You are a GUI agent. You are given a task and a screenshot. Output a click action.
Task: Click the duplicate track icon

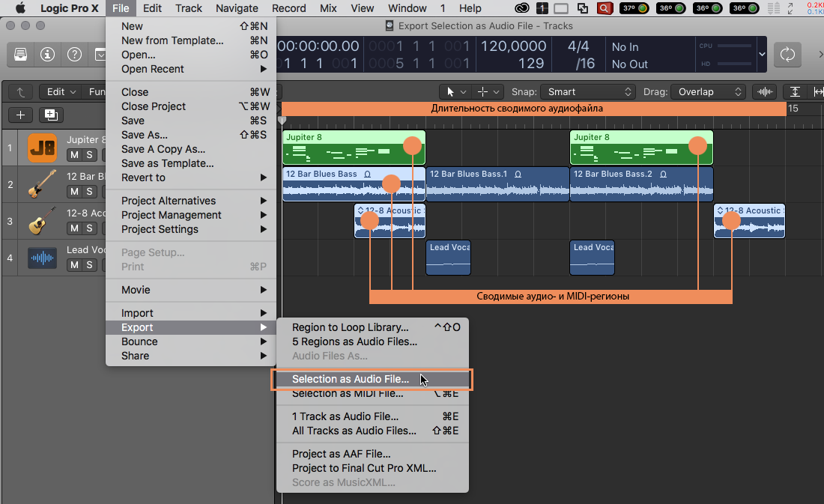[x=51, y=115]
